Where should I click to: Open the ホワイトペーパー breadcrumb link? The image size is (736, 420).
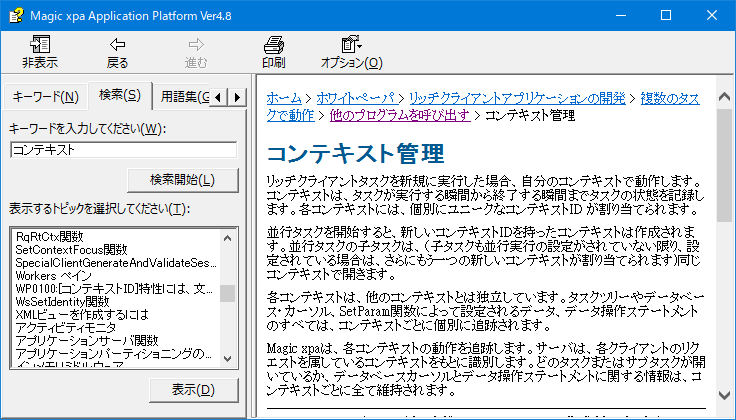coord(353,98)
